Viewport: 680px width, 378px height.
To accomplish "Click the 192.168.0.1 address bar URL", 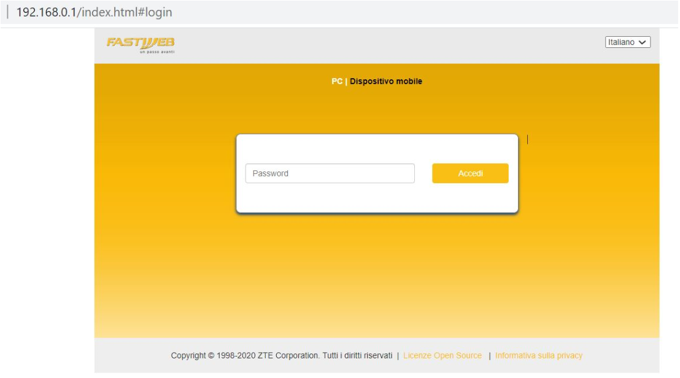I will [x=94, y=12].
